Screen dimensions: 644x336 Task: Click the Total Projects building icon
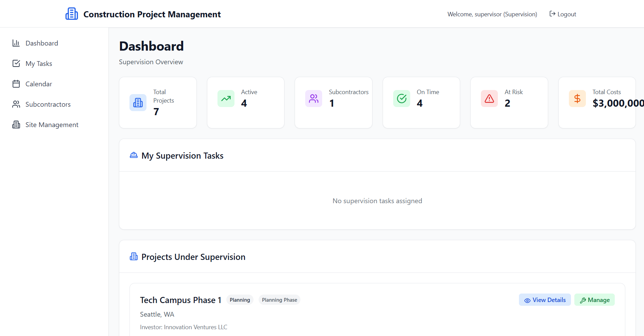pos(138,103)
